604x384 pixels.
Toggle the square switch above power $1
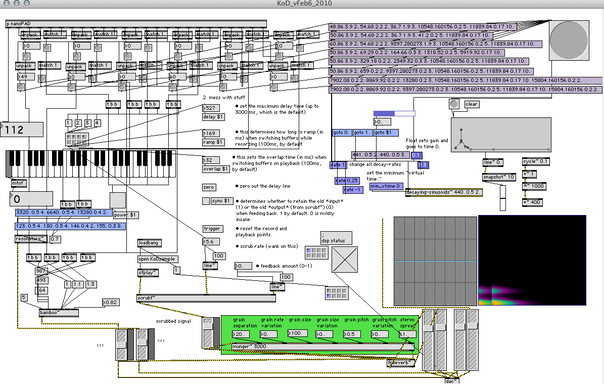(x=117, y=201)
